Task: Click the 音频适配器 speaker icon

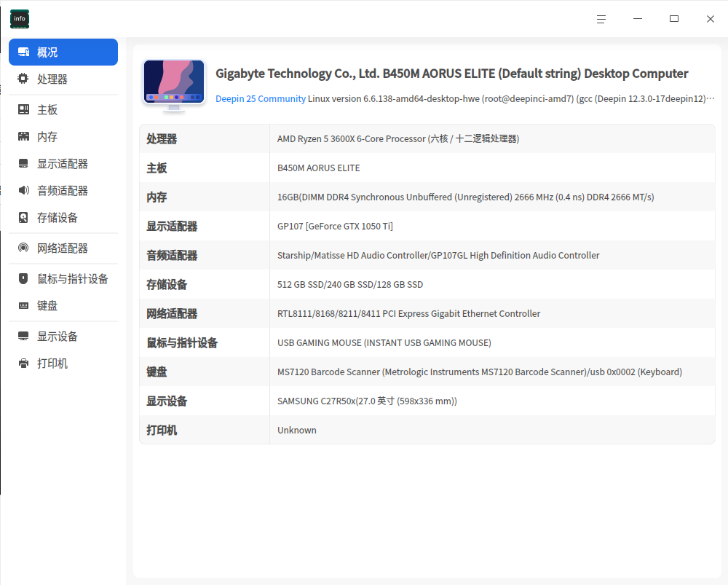Action: coord(23,191)
